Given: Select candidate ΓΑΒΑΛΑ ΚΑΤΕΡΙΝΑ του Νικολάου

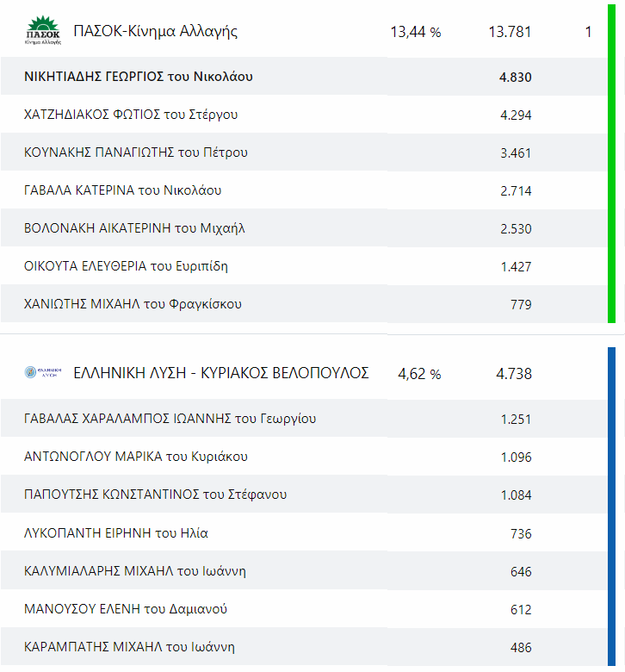Looking at the screenshot, I should pyautogui.click(x=122, y=190).
